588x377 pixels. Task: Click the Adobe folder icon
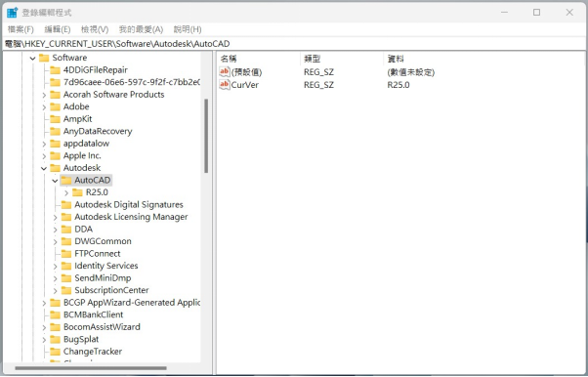click(x=55, y=106)
